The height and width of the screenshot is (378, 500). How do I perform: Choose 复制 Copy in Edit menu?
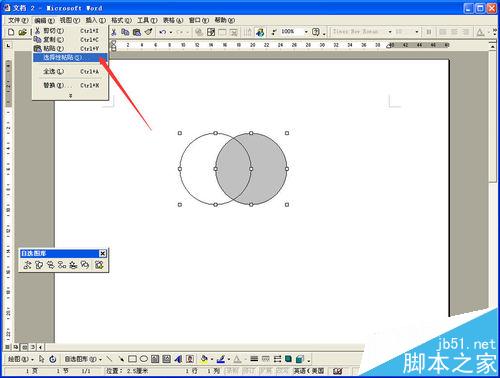[x=70, y=40]
